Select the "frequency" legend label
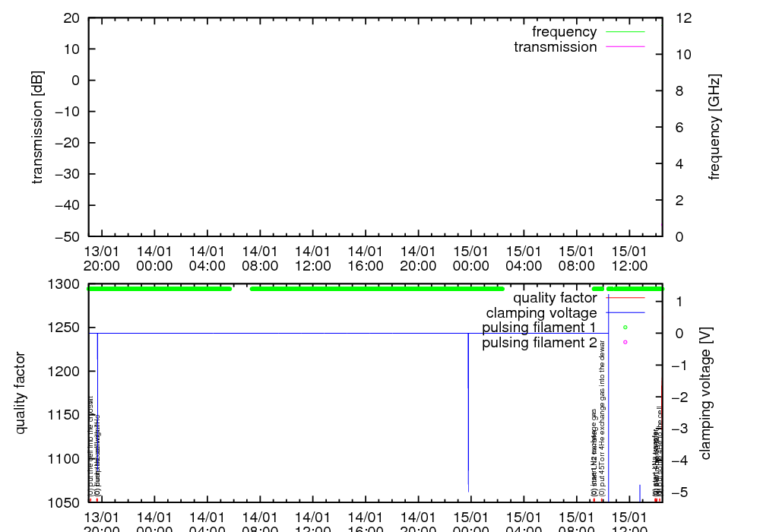Viewport: 760px width, 532px height. tap(564, 32)
